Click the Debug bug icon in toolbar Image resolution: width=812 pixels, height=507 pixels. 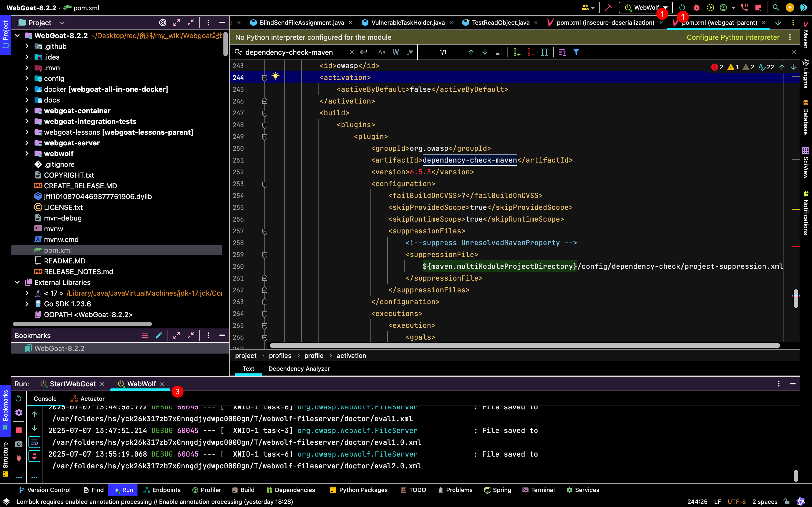(696, 8)
